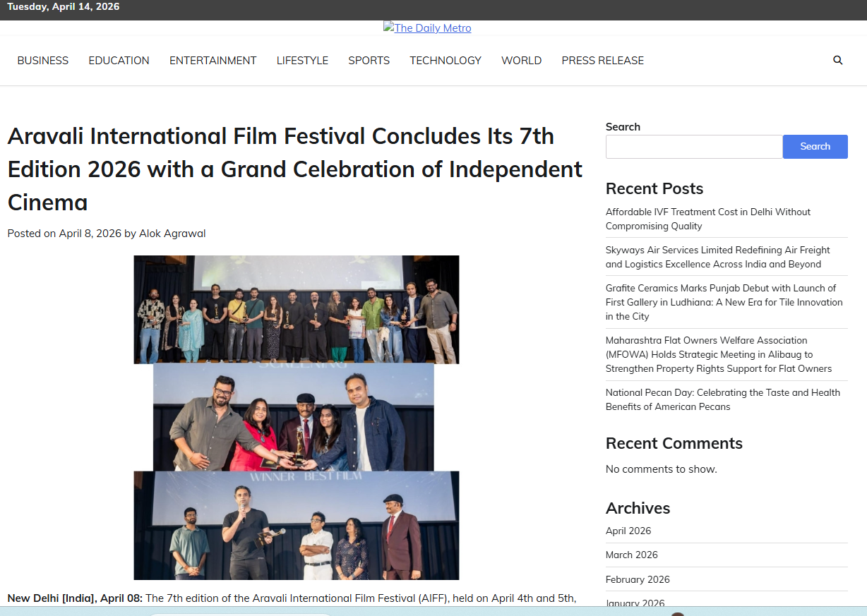Open the Business menu item

(x=43, y=61)
